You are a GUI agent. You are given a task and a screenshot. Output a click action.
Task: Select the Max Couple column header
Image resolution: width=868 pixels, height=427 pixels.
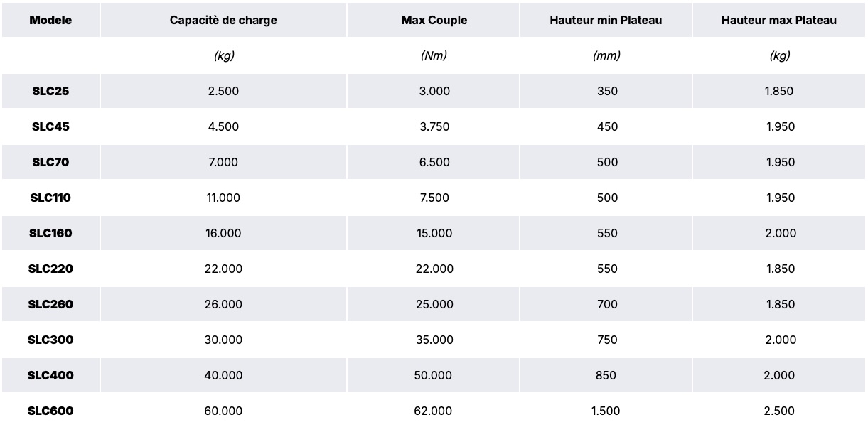click(434, 20)
